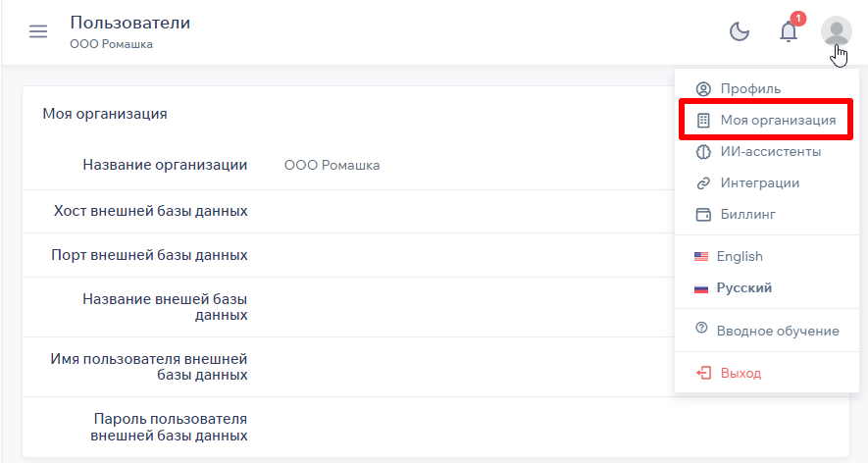Start Вводное обучение onboarding

[x=778, y=331]
